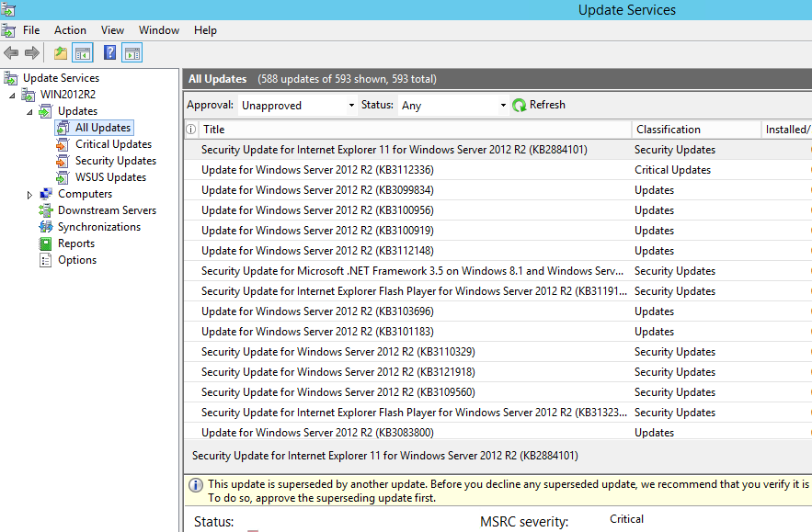Click the Back arrow toolbar icon
This screenshot has width=812, height=532.
(11, 52)
